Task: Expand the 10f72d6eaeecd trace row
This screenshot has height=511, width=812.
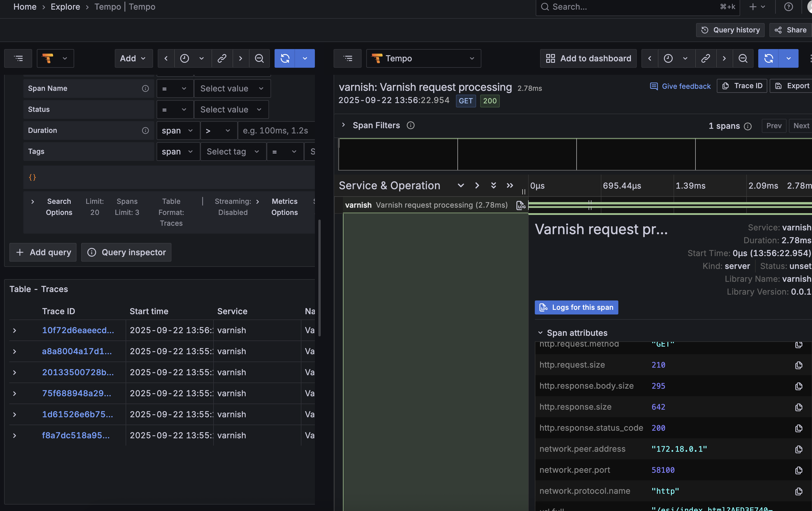Action: (x=15, y=330)
